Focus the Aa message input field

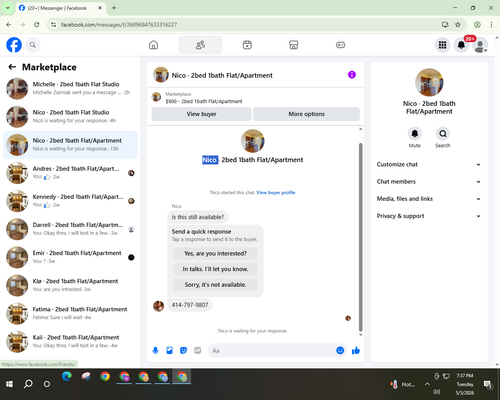(x=272, y=351)
